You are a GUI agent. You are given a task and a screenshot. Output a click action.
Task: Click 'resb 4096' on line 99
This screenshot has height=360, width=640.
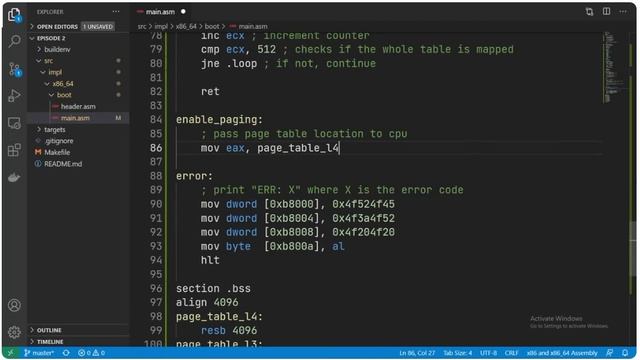point(229,331)
